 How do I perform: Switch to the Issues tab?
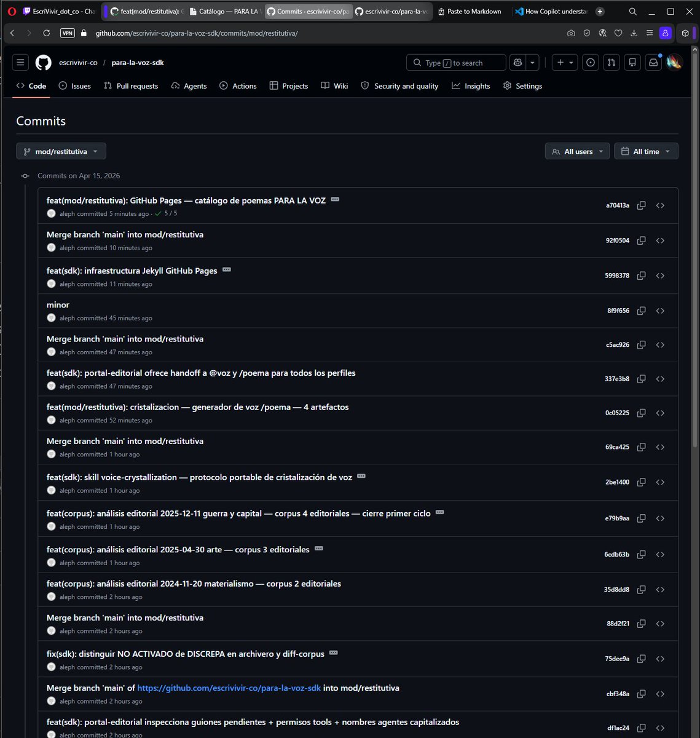74,86
